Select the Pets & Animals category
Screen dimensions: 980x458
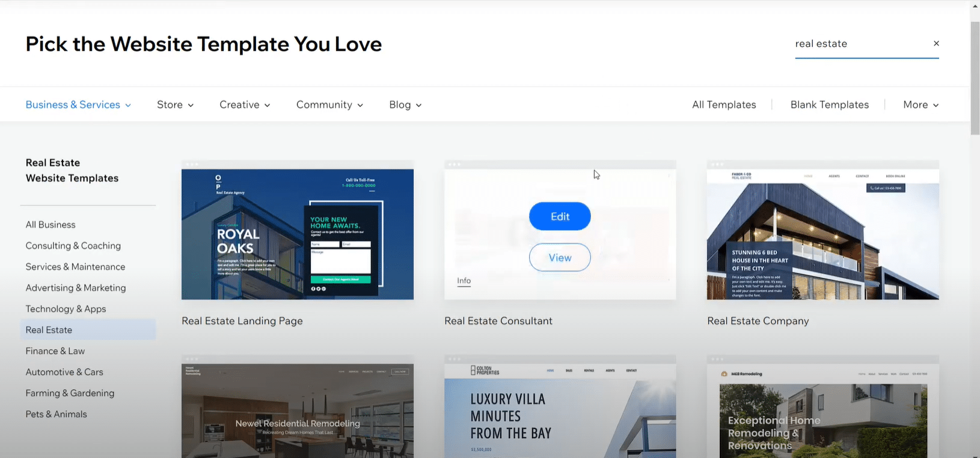tap(57, 414)
